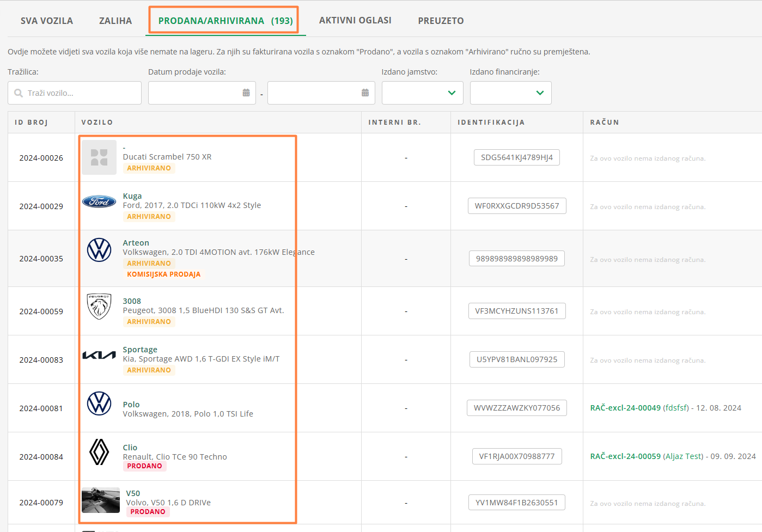
Task: Click the search magnifier icon
Action: (x=19, y=93)
